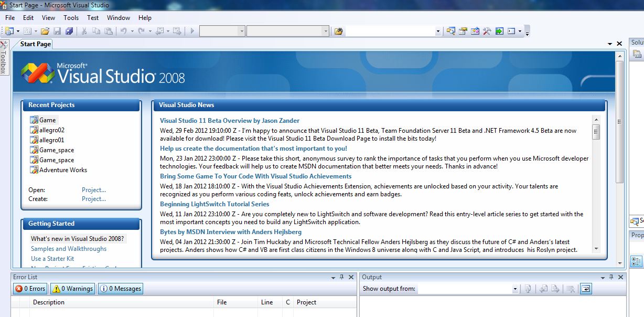Open the Object Browser toolbar icon
Screen dimensions: 644x317
(x=475, y=31)
